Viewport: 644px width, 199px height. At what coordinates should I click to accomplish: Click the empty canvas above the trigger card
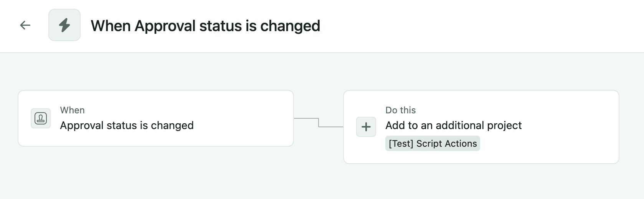tap(156, 73)
